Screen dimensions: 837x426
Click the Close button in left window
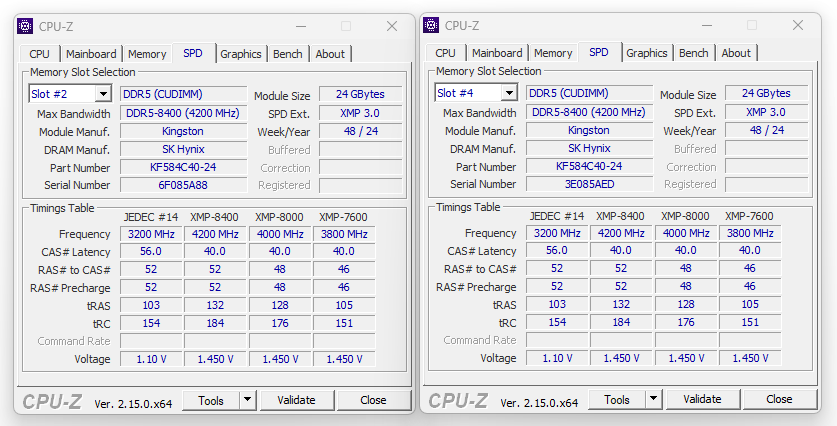coord(374,400)
